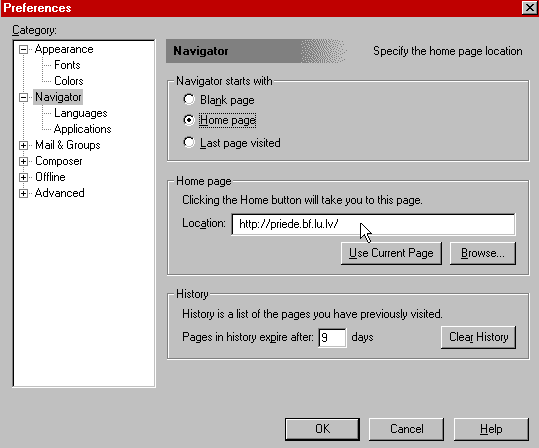Select Last page visited option

[x=189, y=142]
